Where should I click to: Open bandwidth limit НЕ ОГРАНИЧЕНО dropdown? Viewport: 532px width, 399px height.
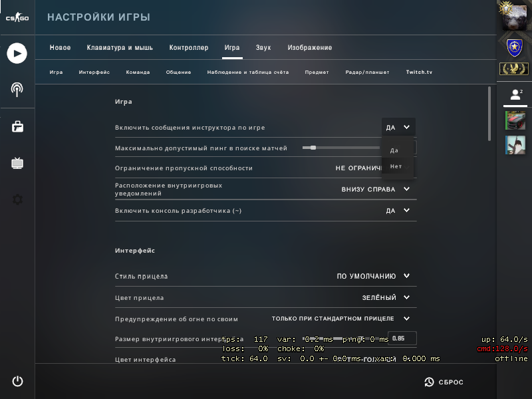(x=358, y=168)
